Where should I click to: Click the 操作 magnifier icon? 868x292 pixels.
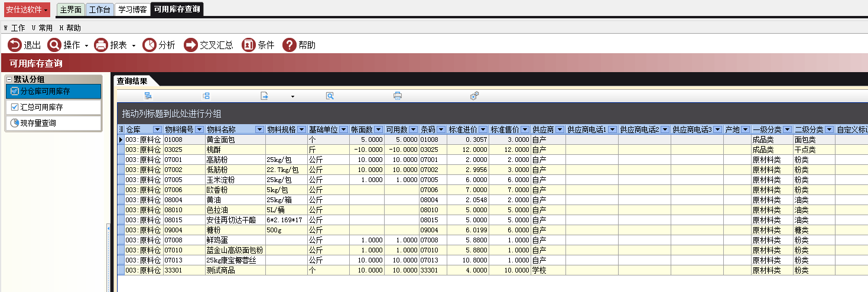[54, 45]
